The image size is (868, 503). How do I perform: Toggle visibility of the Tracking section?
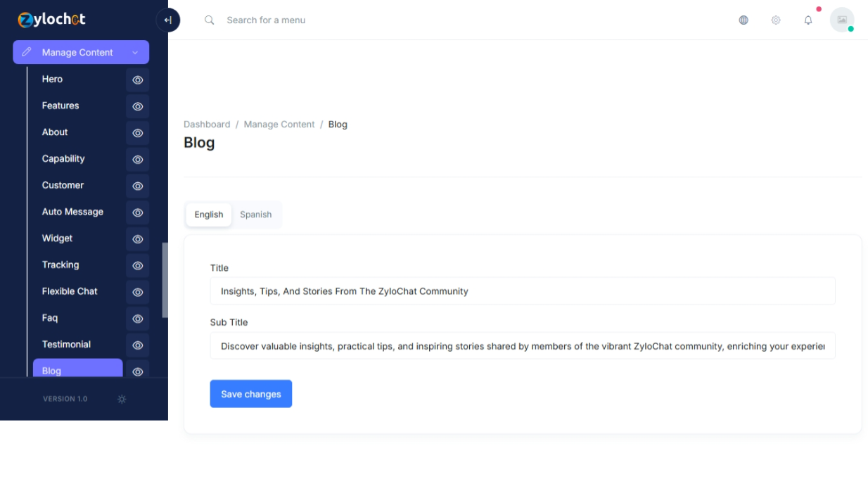coord(138,265)
